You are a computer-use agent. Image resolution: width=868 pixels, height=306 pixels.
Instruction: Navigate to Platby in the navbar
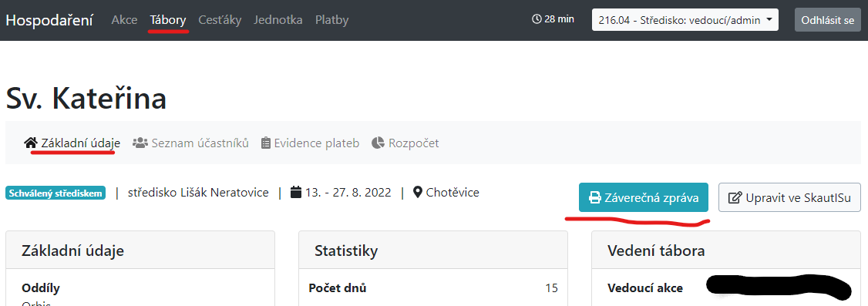click(331, 21)
